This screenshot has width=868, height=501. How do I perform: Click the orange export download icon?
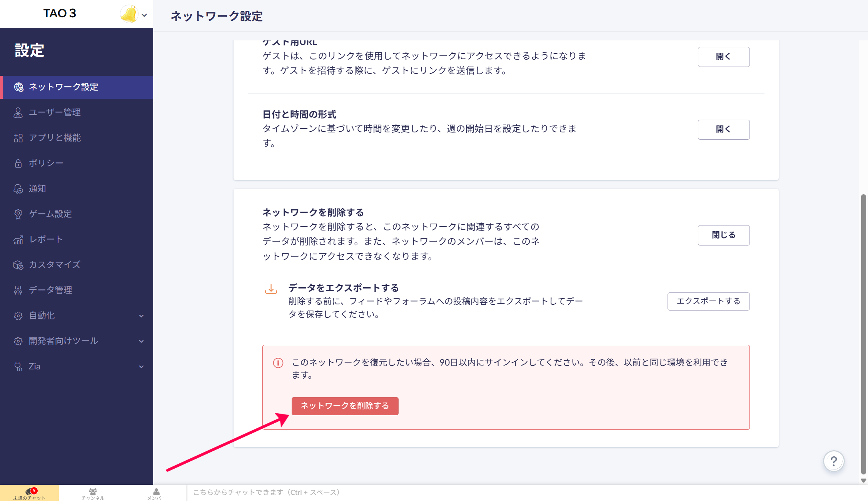click(x=271, y=289)
